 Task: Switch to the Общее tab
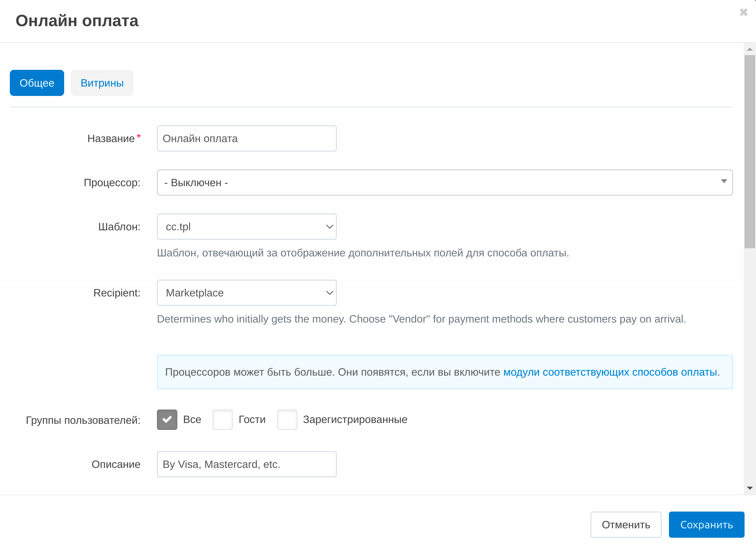pyautogui.click(x=37, y=83)
